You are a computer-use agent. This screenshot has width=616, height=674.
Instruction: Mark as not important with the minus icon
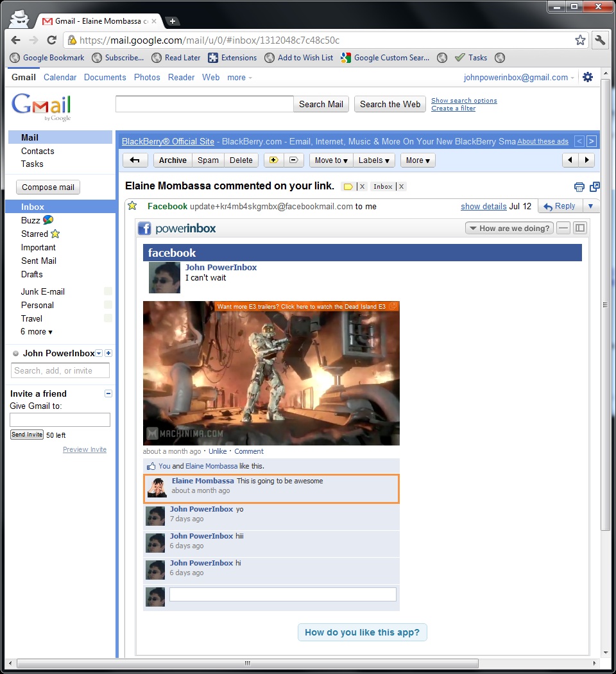click(294, 160)
